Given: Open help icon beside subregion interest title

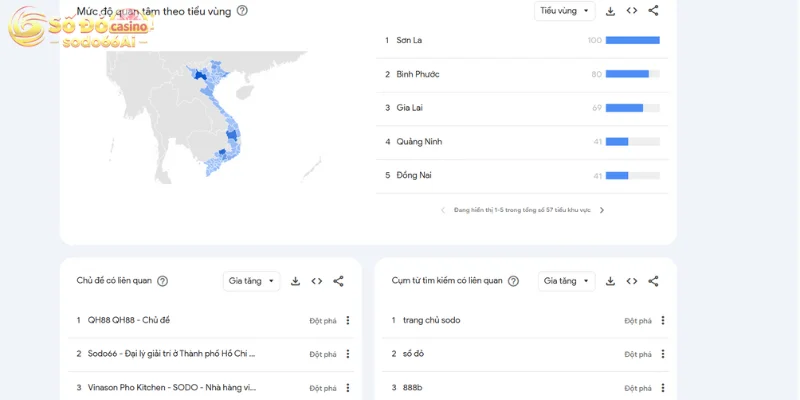Looking at the screenshot, I should pos(242,11).
